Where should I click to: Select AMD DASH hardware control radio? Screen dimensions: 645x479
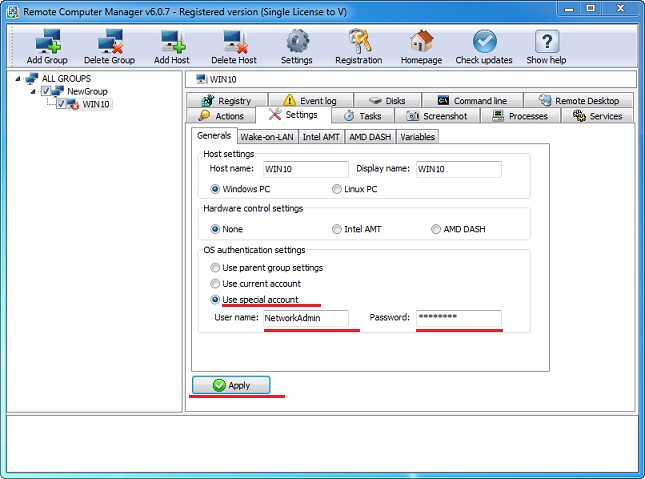point(436,229)
